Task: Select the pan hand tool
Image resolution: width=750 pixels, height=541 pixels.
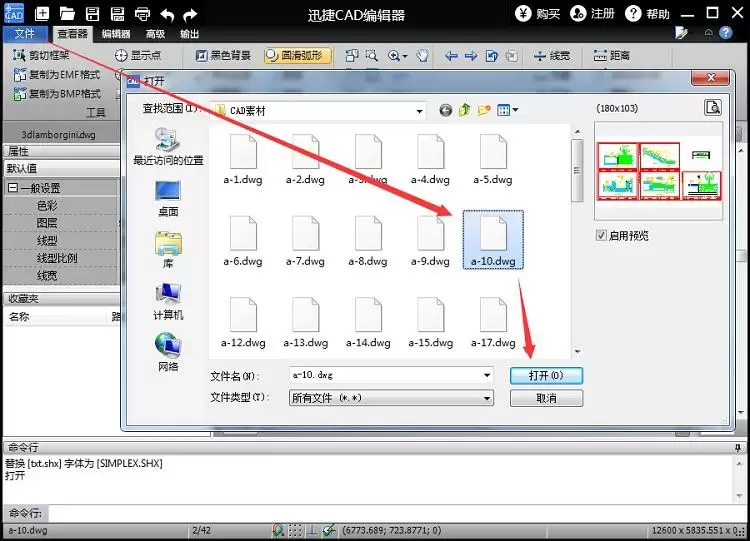Action: pos(422,56)
